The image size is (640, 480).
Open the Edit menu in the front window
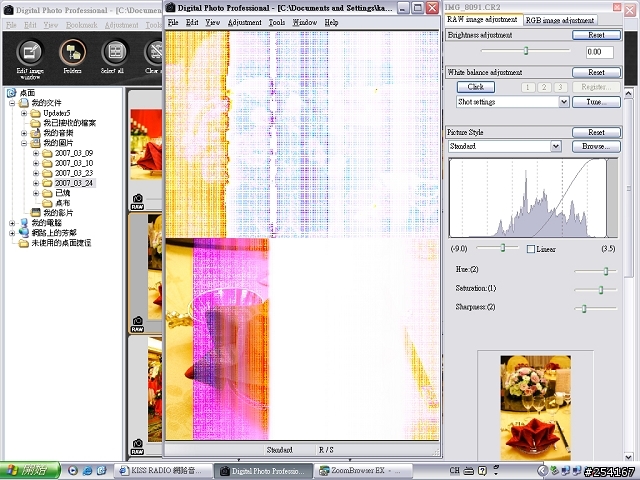[192, 22]
